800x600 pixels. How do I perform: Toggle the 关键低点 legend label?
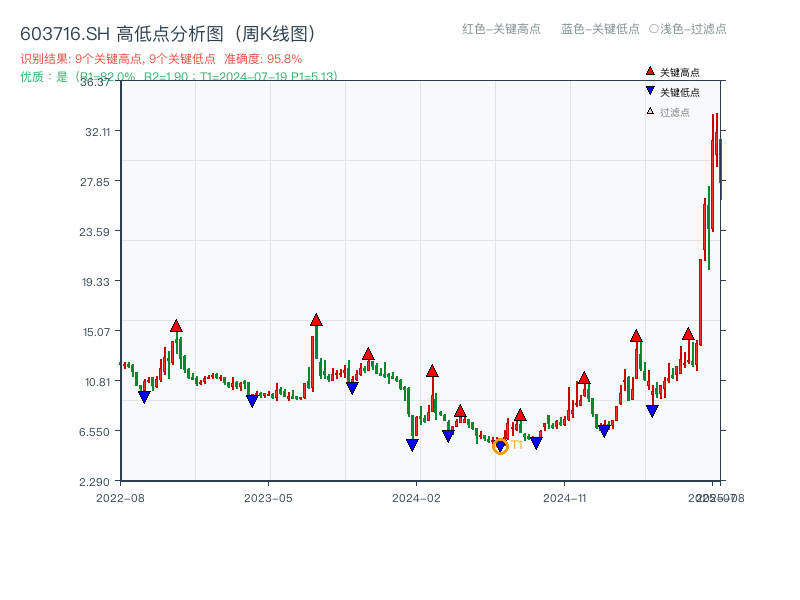coord(680,92)
